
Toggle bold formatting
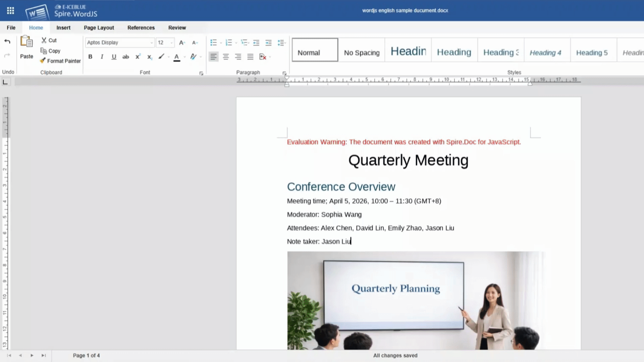point(90,57)
